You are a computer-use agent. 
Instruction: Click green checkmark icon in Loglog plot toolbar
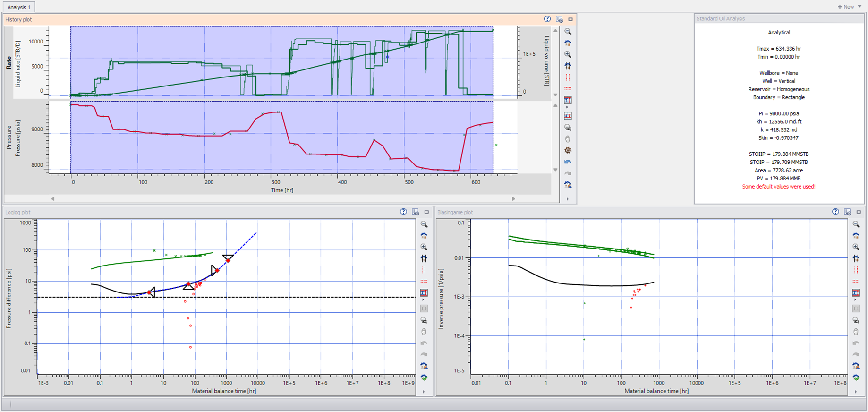[x=424, y=378]
